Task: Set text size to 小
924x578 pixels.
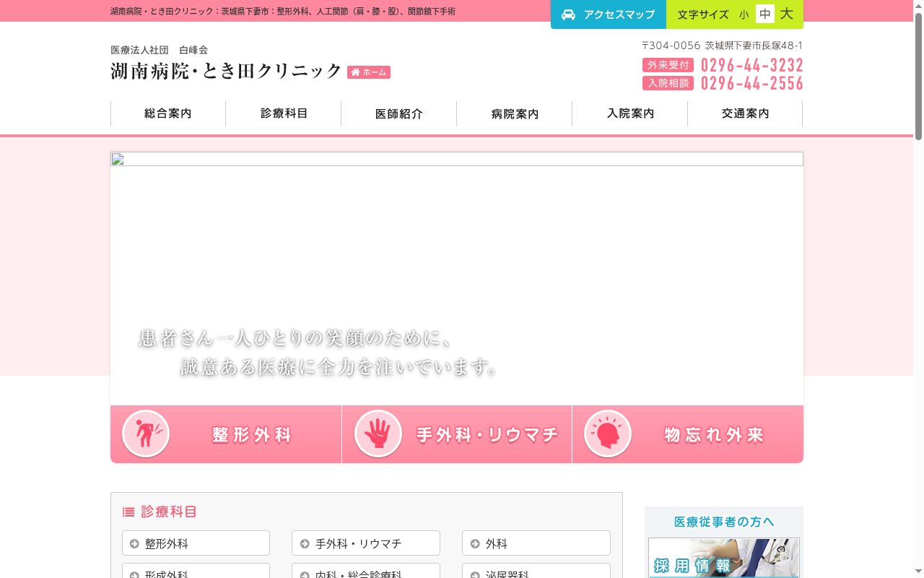Action: click(744, 14)
